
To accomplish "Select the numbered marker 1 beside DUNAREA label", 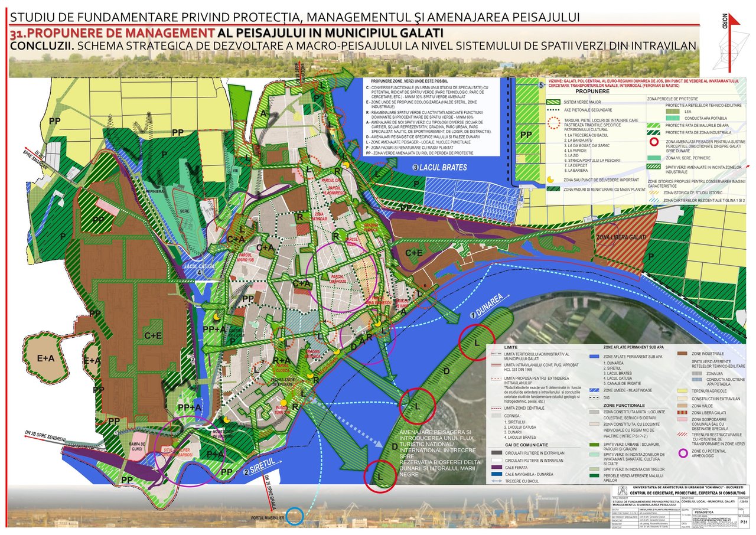I will click(x=473, y=315).
